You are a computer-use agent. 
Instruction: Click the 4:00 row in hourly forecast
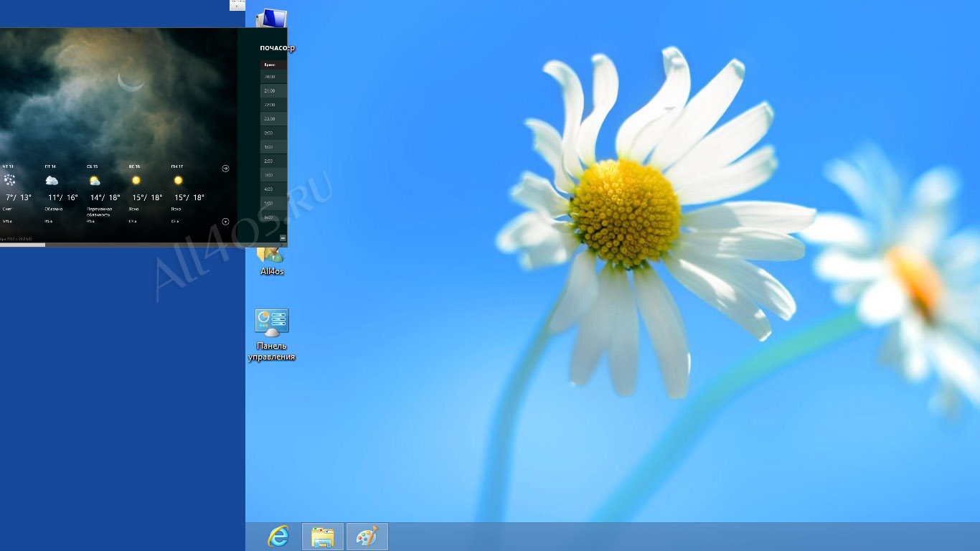point(273,189)
